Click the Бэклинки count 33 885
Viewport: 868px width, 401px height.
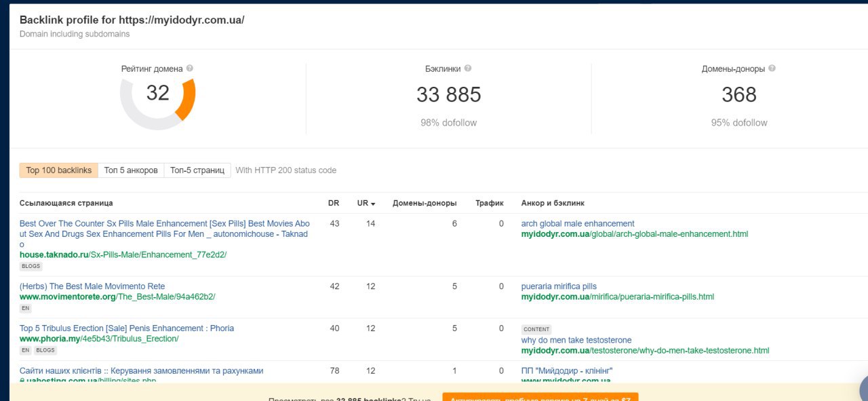pos(449,94)
